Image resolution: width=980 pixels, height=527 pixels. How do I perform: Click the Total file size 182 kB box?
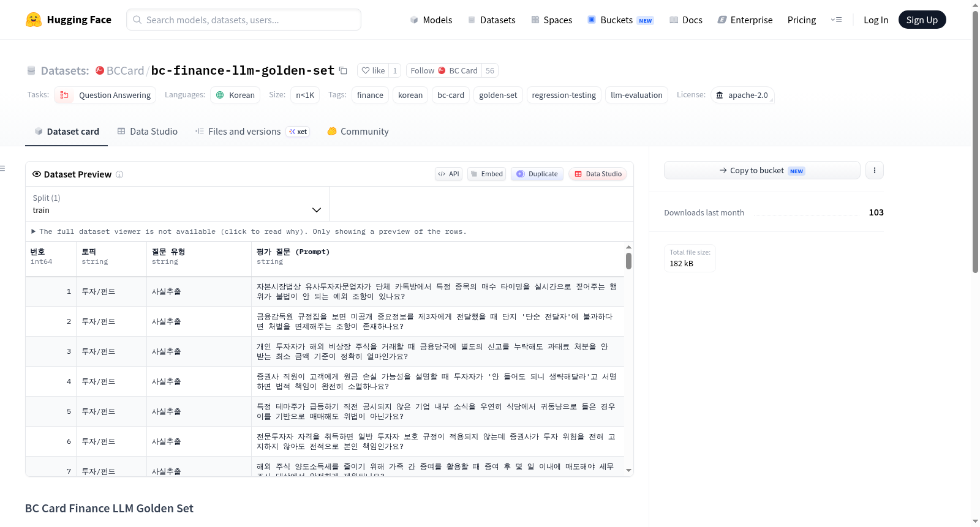(690, 258)
